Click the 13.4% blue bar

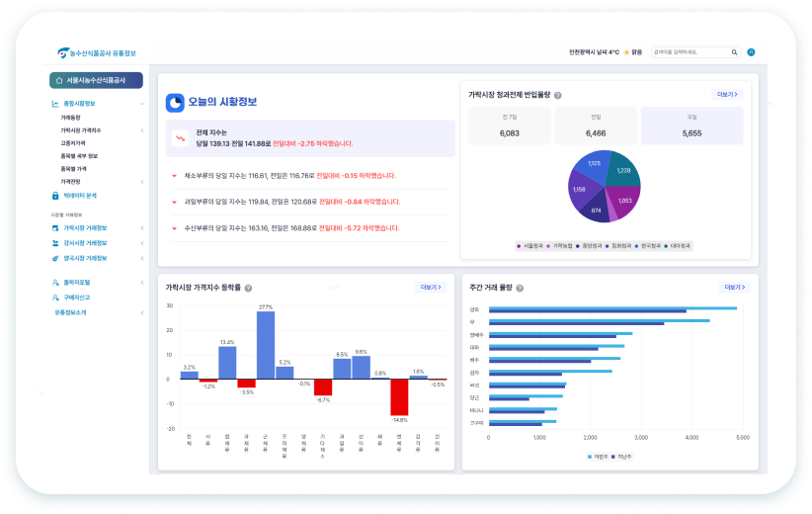(227, 363)
